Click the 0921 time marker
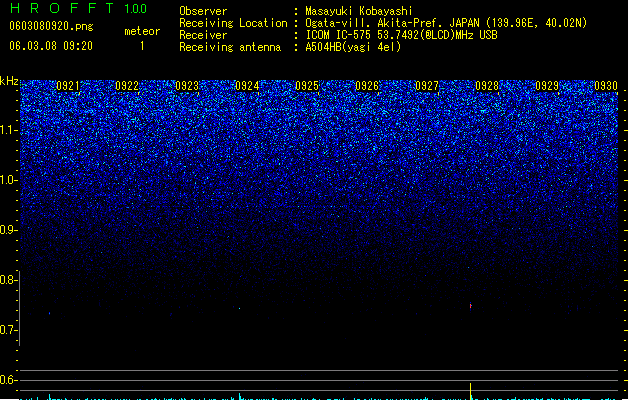The height and width of the screenshot is (400, 629). (68, 86)
